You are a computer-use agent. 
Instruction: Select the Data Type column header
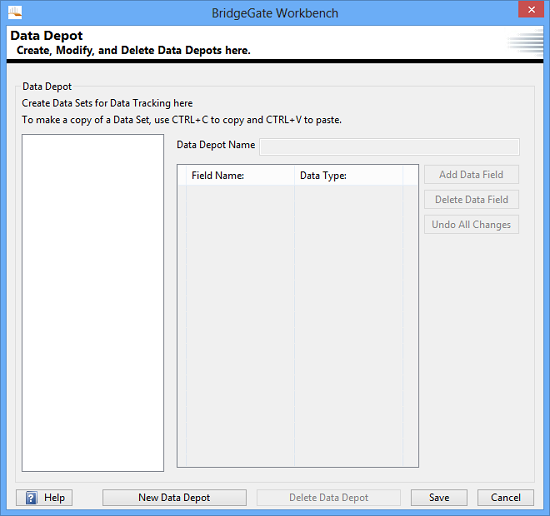click(x=349, y=175)
